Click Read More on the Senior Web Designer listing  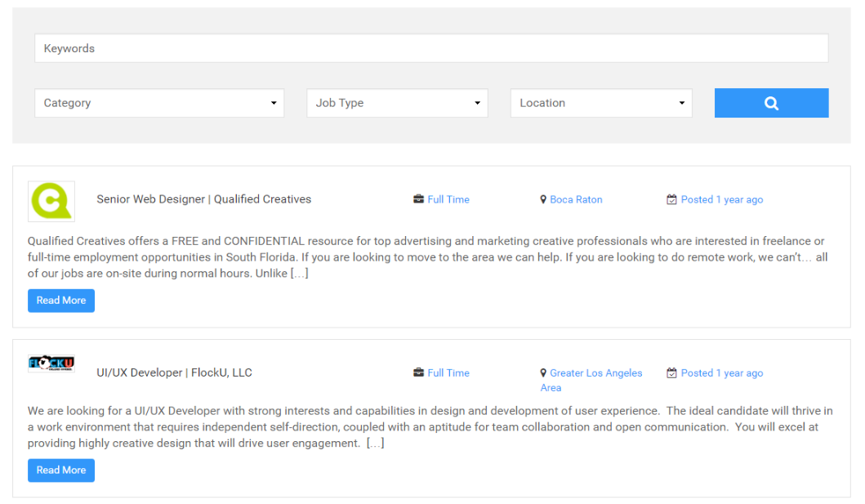tap(60, 300)
